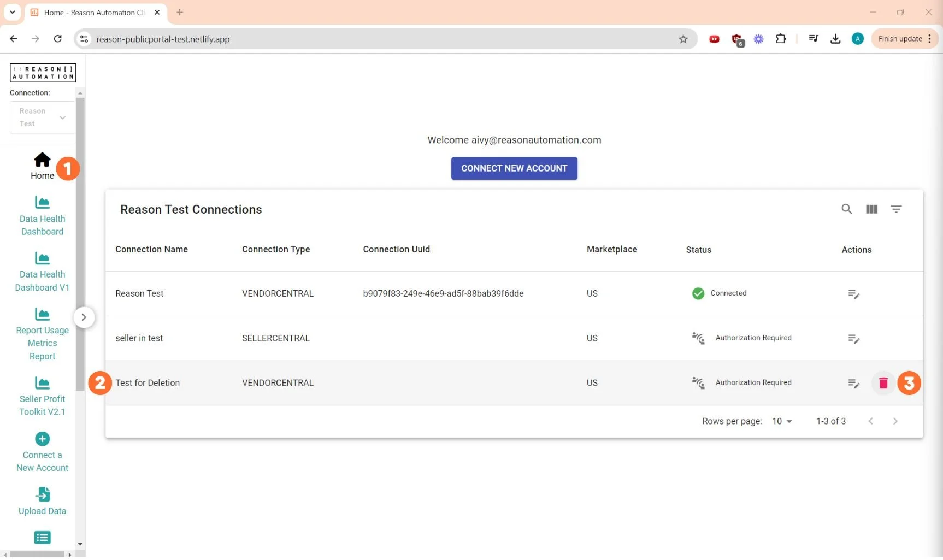
Task: Open Seller Profit Toolkit V2.1 icon
Action: (x=42, y=383)
